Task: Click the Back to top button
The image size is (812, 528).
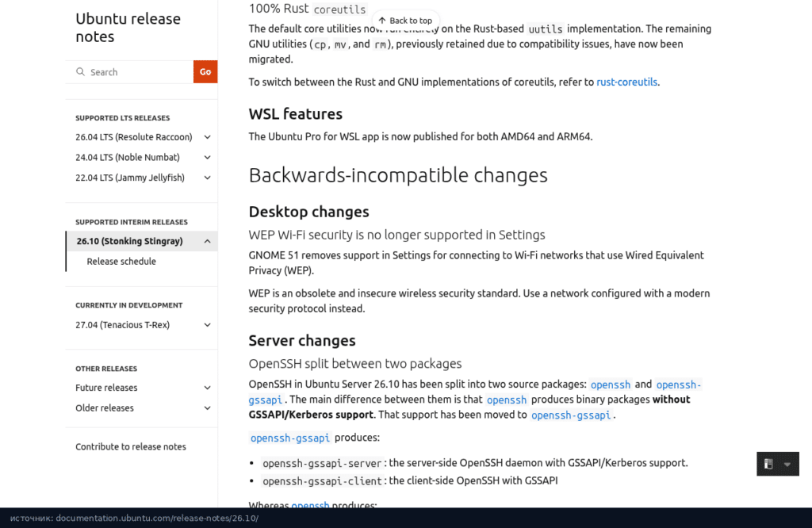Action: click(405, 21)
